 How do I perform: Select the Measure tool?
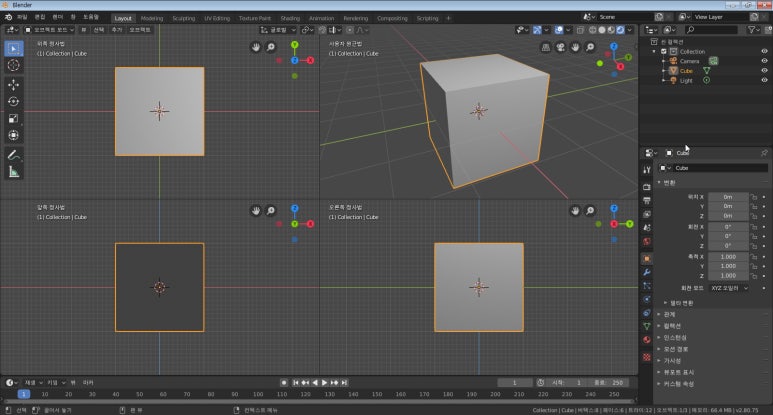tap(13, 172)
